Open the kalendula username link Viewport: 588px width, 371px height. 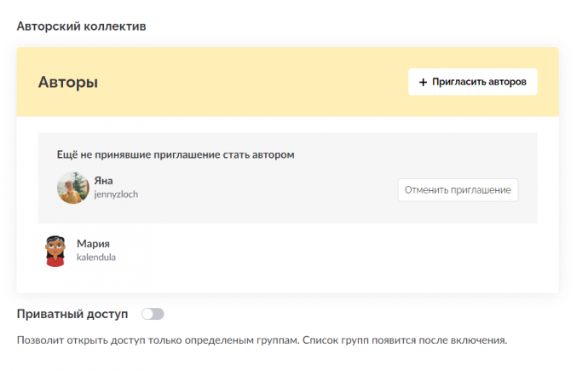point(96,258)
